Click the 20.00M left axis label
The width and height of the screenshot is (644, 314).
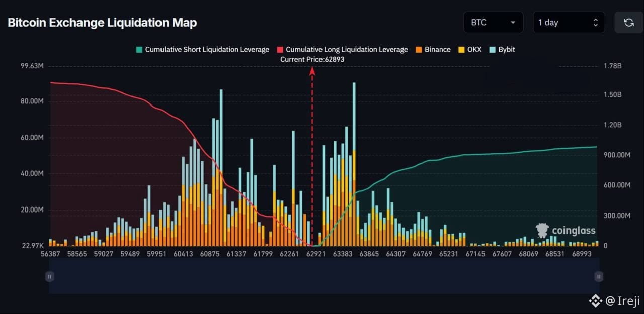tap(33, 210)
